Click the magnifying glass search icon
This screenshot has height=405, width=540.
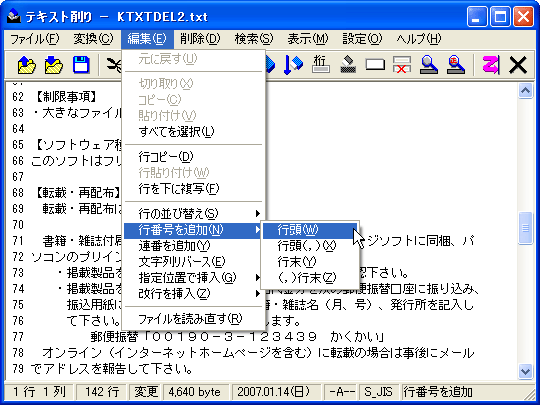point(429,65)
